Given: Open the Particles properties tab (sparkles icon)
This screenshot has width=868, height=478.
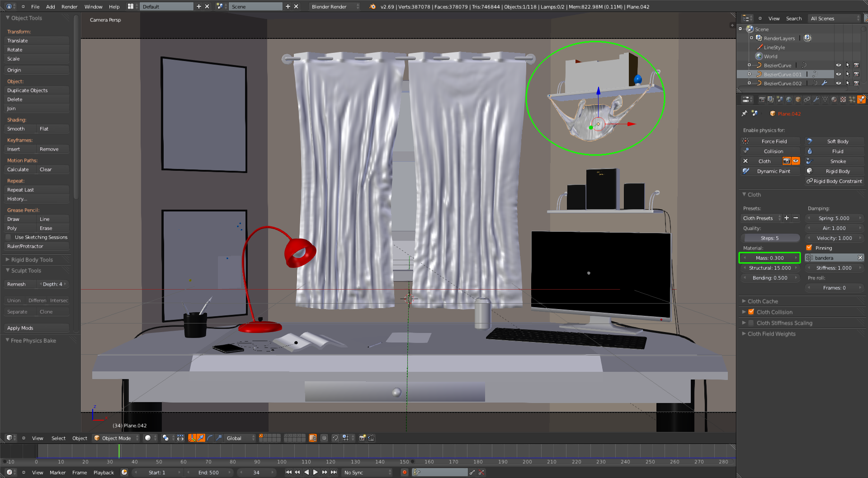Looking at the screenshot, I should (852, 99).
